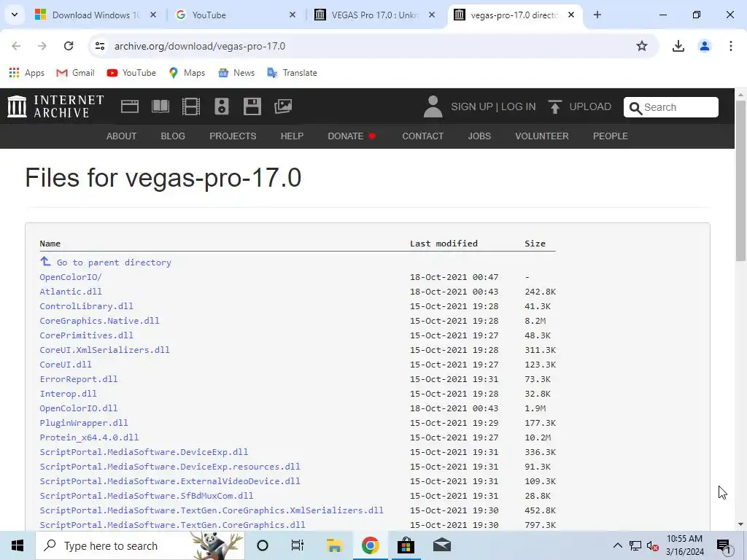Open the VOLUNTEER menu item

(x=542, y=136)
